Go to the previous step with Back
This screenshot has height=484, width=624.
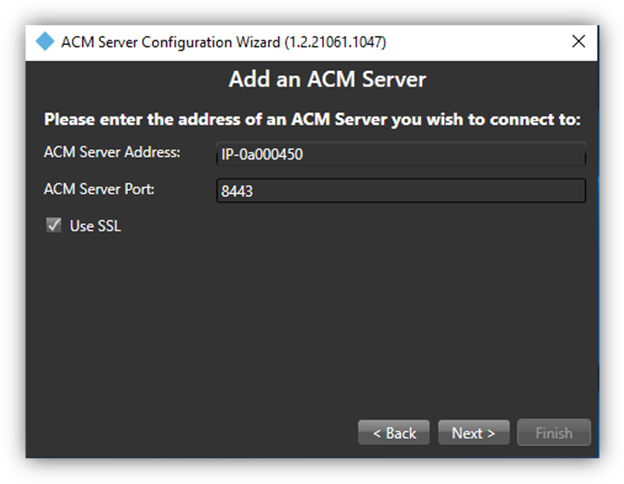(x=394, y=433)
